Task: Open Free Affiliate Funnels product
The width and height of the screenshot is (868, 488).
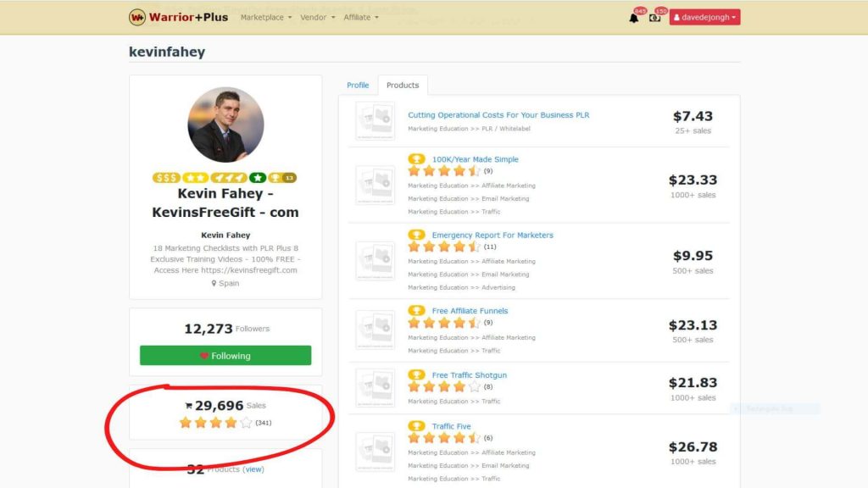Action: click(x=470, y=311)
